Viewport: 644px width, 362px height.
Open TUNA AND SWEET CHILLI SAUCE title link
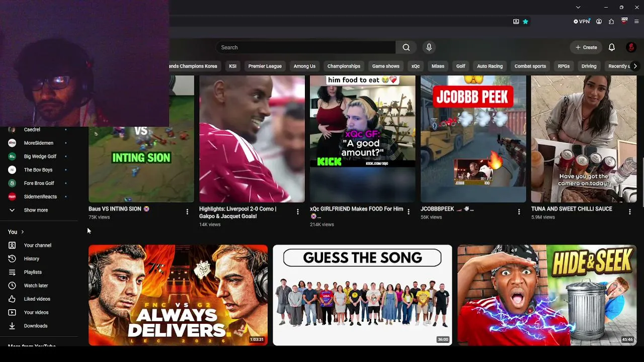572,209
